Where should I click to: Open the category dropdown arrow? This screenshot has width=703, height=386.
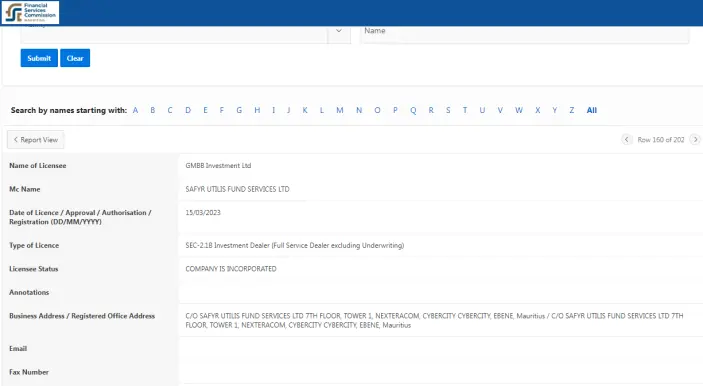[x=339, y=31]
